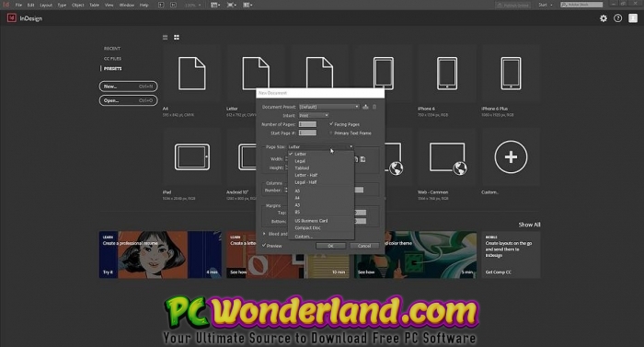Open the File menu
Image resolution: width=644 pixels, height=347 pixels.
18,5
